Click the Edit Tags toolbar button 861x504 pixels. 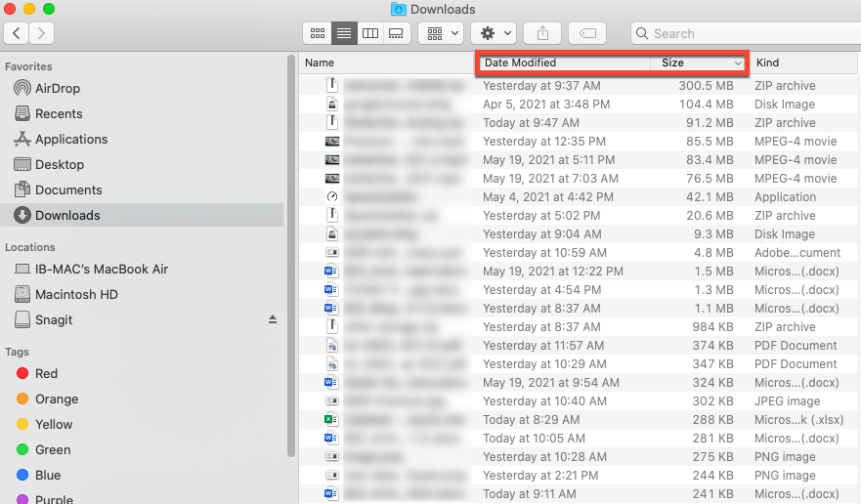(x=587, y=33)
